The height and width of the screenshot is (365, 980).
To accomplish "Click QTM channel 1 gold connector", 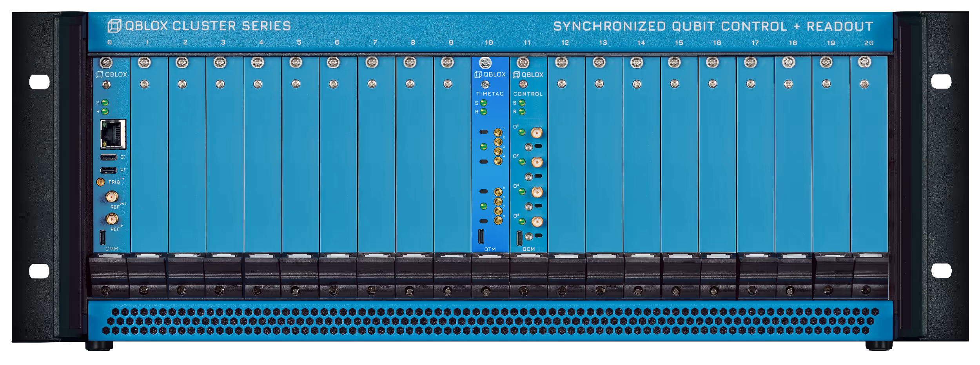I will tap(498, 133).
